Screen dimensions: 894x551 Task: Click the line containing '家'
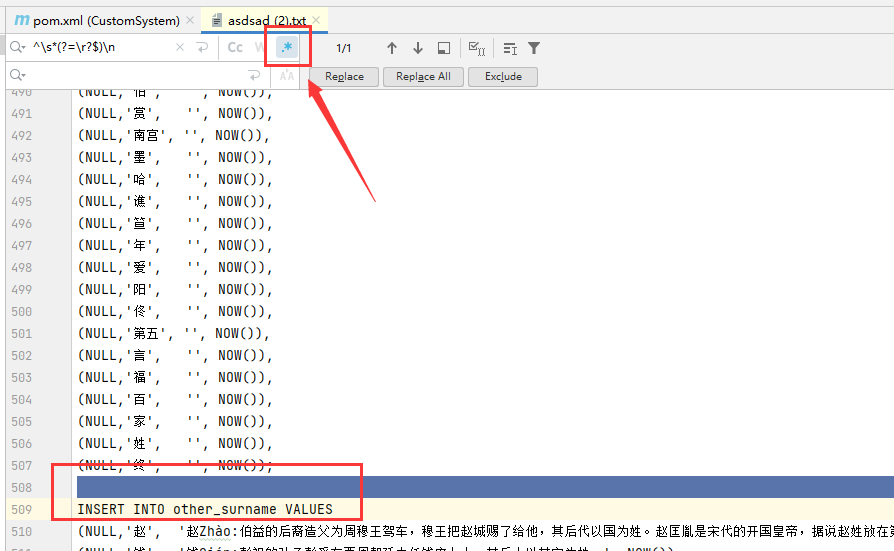175,422
